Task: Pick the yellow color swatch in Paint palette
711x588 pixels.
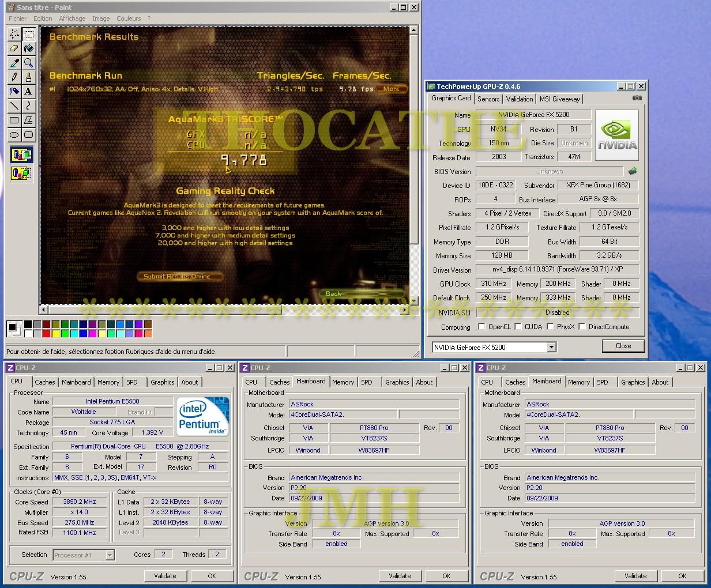Action: [x=56, y=333]
